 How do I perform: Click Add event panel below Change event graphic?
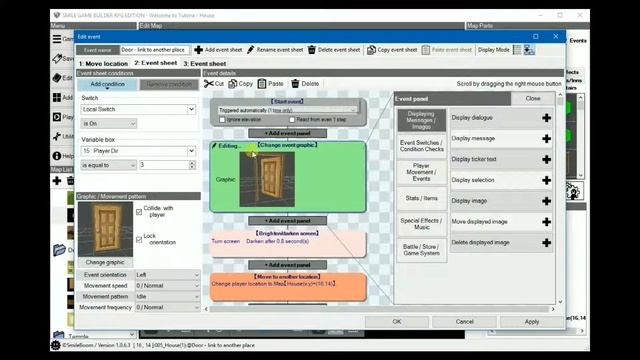[x=287, y=221]
